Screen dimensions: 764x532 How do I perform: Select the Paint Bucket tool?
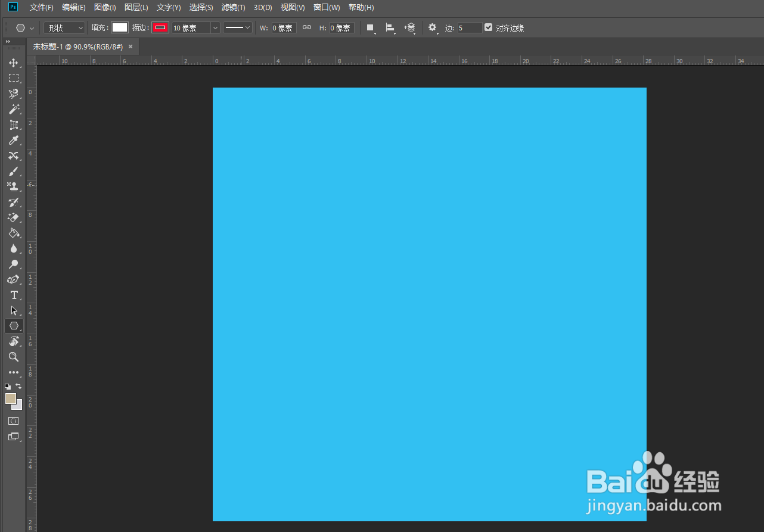tap(13, 233)
